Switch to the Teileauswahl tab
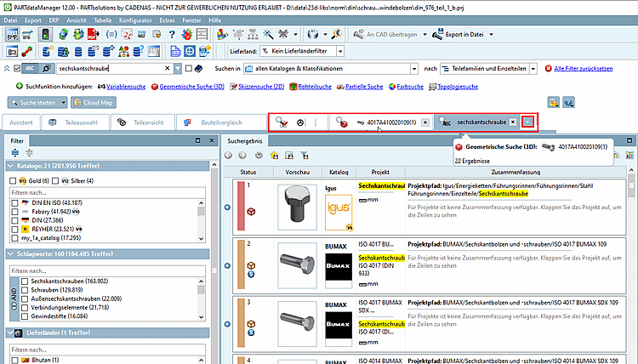Screen dimensions: 638x364 75,122
